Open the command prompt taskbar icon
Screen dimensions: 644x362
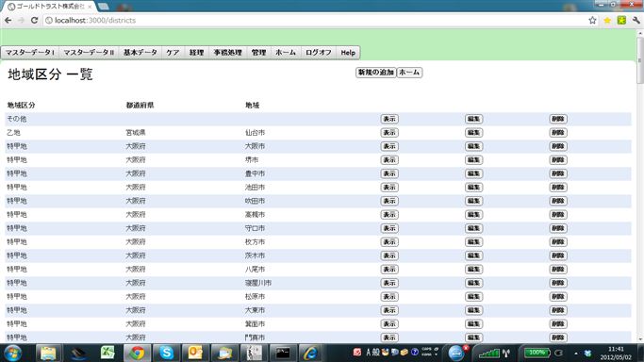click(282, 353)
